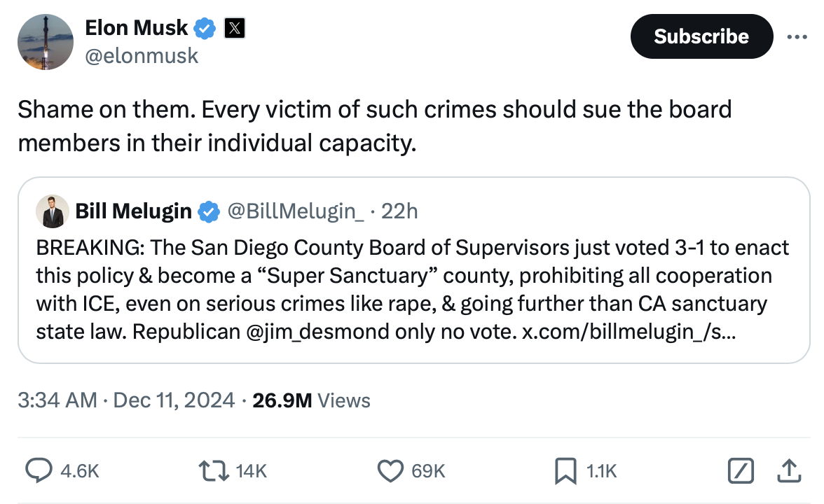Click the share upload arrow icon
Viewport: 824px width, 504px height.
click(788, 471)
